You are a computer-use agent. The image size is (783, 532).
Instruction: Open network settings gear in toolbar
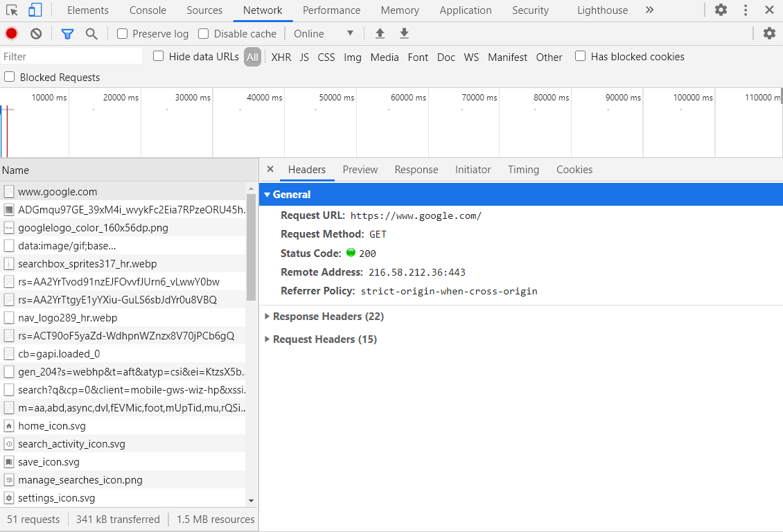(x=770, y=33)
